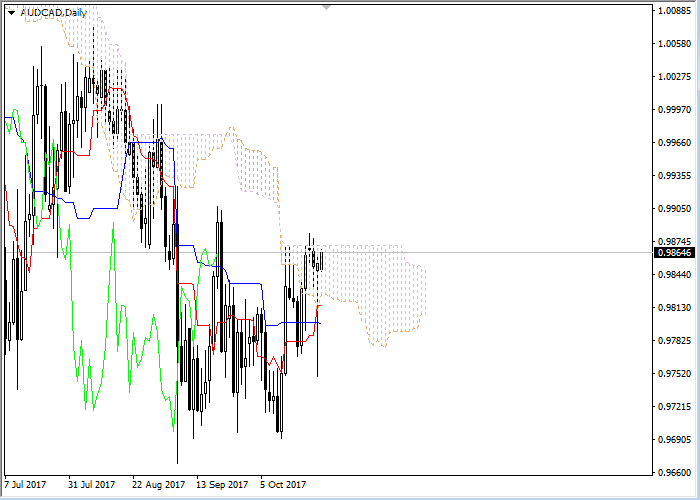
Task: Click the 0.99660 price scale value
Action: click(x=675, y=142)
